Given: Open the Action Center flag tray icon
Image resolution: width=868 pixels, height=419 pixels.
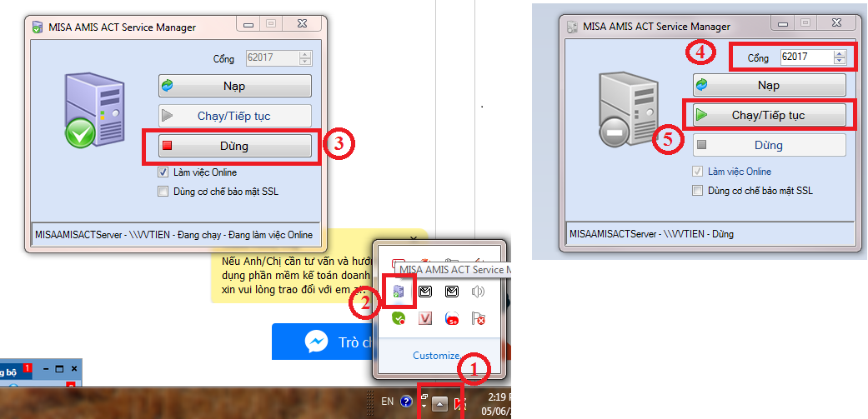Looking at the screenshot, I should (479, 318).
